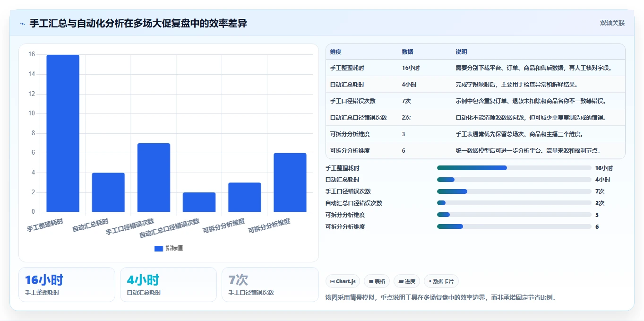Click the 2次 value beside its progress bar

600,203
